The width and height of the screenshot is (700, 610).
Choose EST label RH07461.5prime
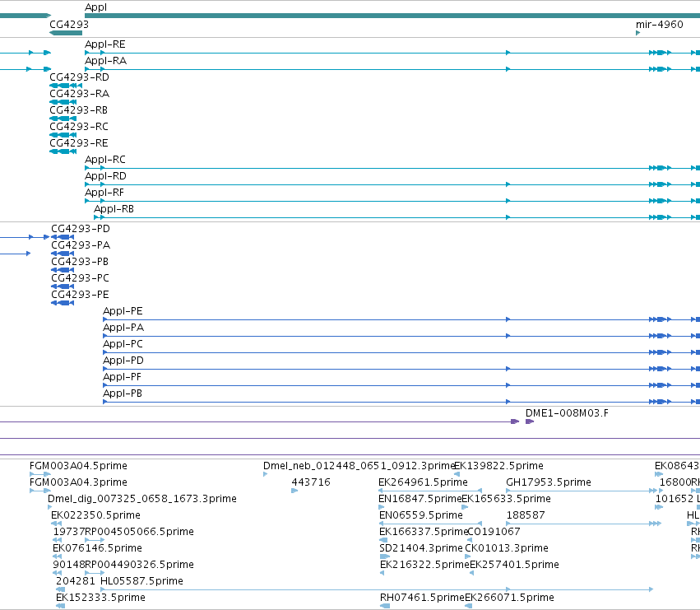click(422, 598)
